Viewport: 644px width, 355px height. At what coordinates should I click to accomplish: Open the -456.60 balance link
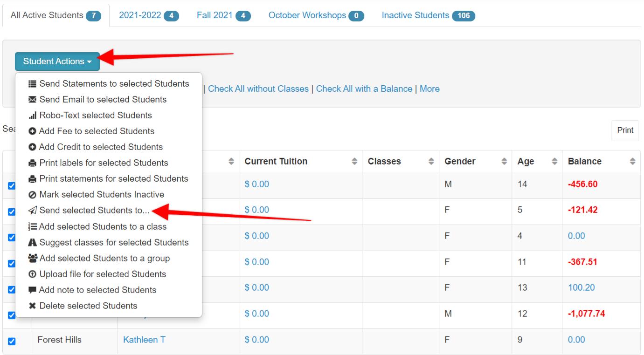[583, 184]
